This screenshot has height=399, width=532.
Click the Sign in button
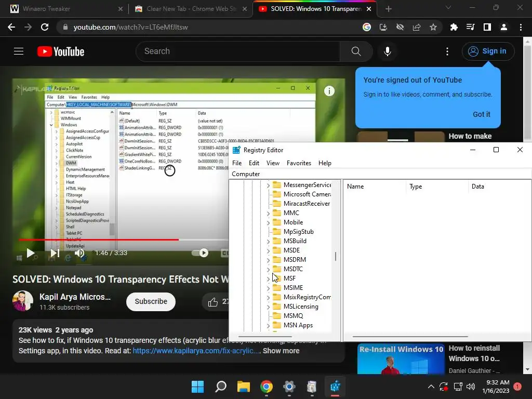pos(488,51)
